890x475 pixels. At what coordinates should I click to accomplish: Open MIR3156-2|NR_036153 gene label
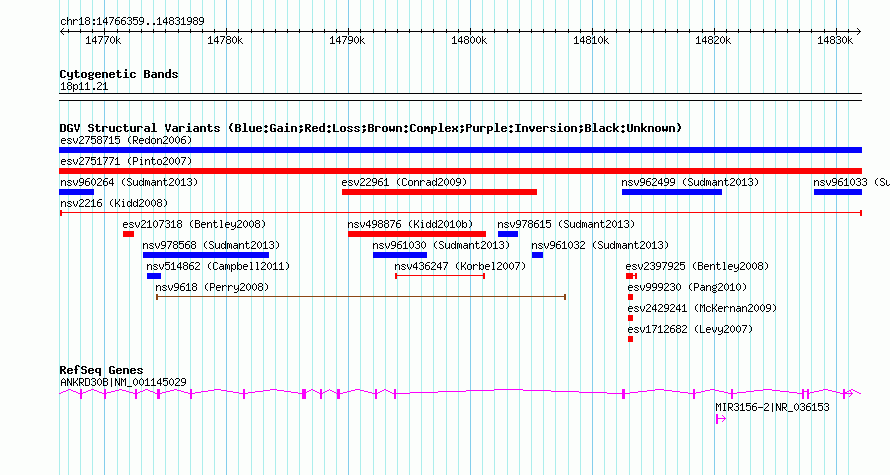point(773,407)
